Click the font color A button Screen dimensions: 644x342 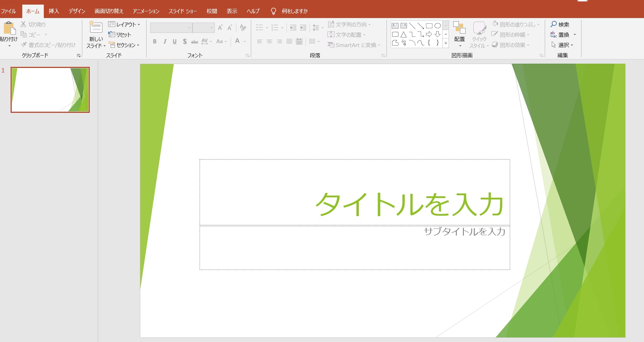point(237,41)
